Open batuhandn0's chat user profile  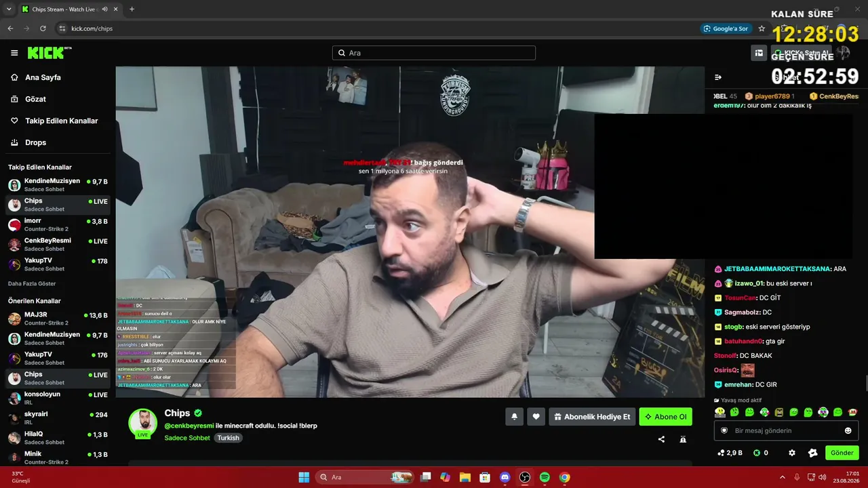point(743,341)
